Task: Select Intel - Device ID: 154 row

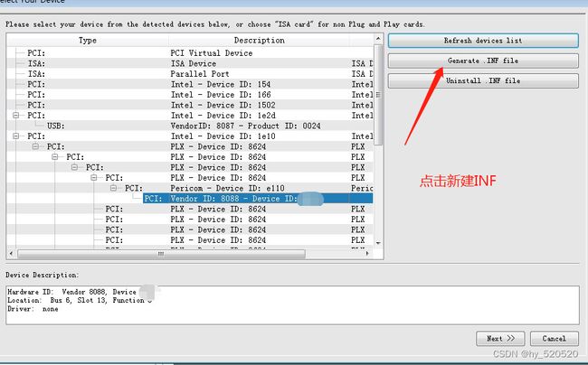Action: (x=190, y=84)
